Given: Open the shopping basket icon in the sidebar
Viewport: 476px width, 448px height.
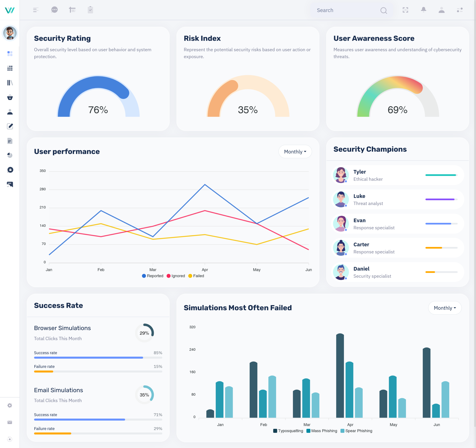Looking at the screenshot, I should (x=10, y=97).
